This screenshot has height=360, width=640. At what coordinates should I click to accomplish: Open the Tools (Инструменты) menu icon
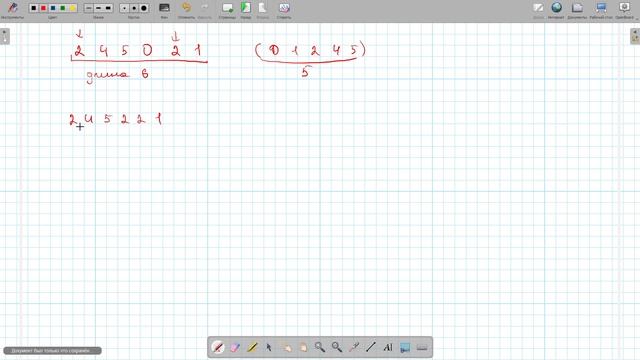[x=13, y=8]
